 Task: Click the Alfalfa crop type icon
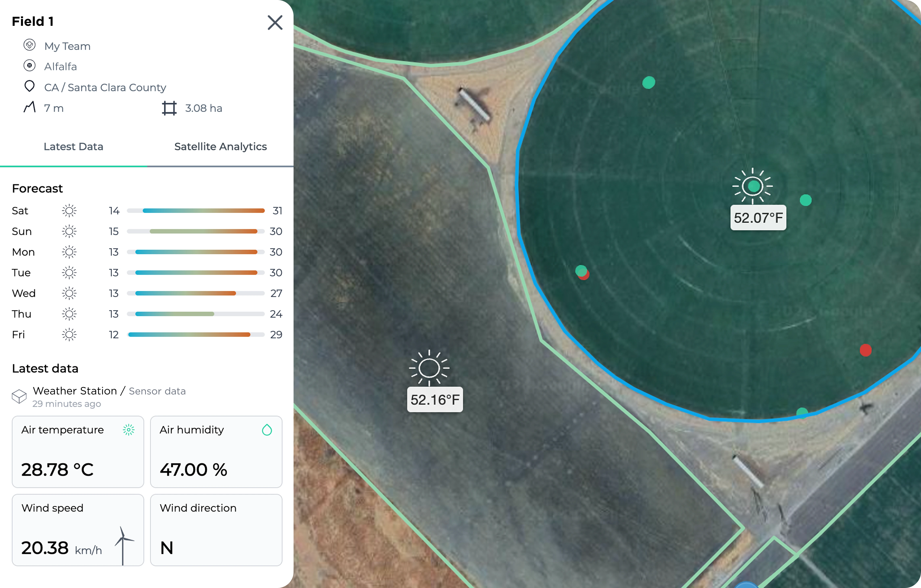tap(29, 66)
